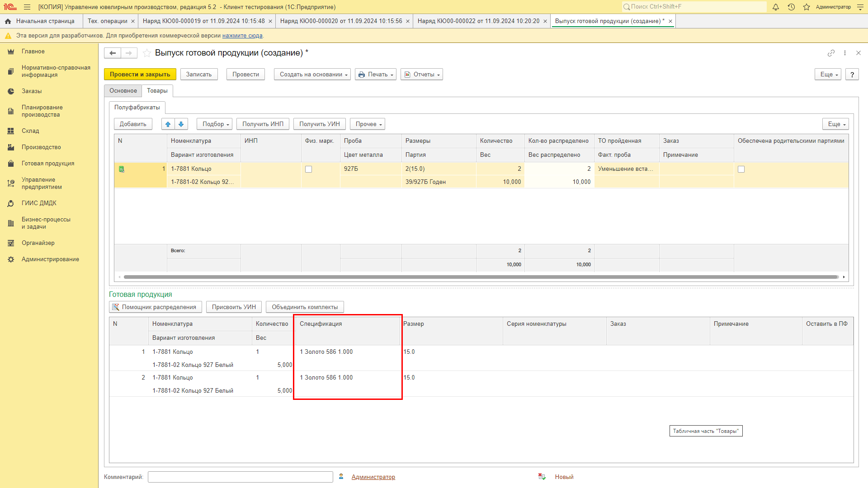Viewport: 868px width, 488px height.
Task: Open notifications bell icon
Action: pos(776,7)
